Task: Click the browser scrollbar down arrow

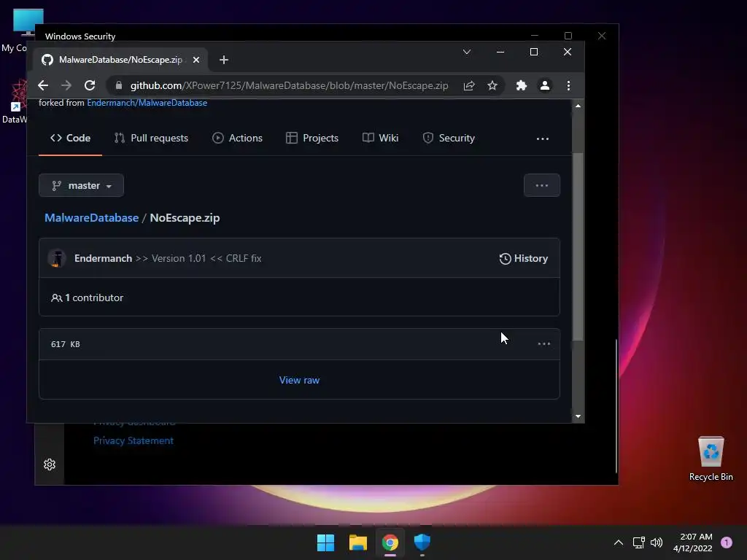Action: [x=578, y=416]
